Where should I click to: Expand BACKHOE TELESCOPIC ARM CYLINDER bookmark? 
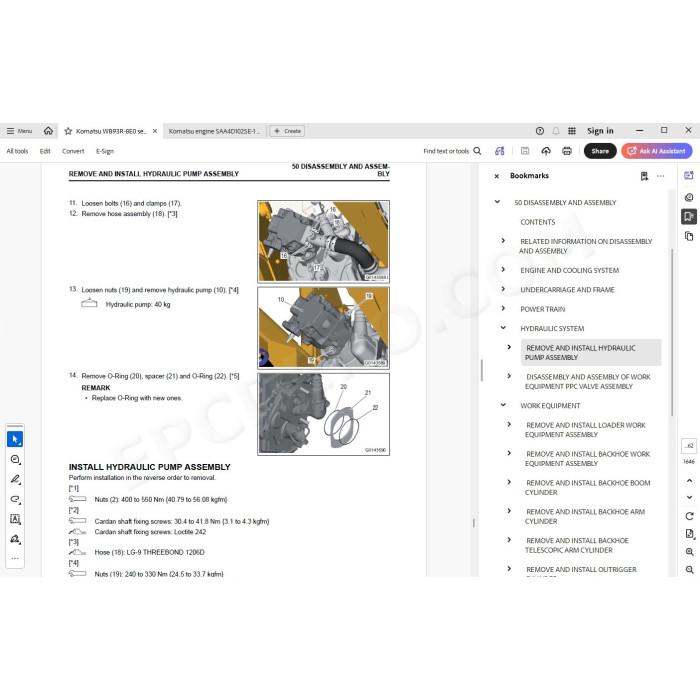click(509, 540)
